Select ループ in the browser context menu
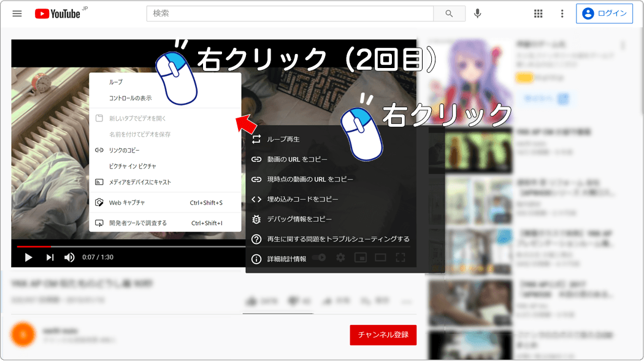This screenshot has width=644, height=361. tap(165, 82)
